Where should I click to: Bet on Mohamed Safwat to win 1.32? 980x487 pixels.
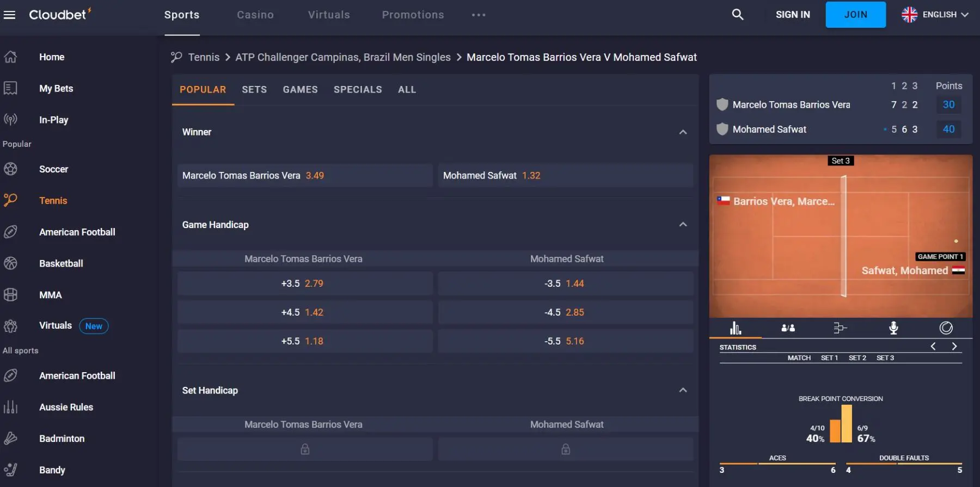(x=566, y=176)
